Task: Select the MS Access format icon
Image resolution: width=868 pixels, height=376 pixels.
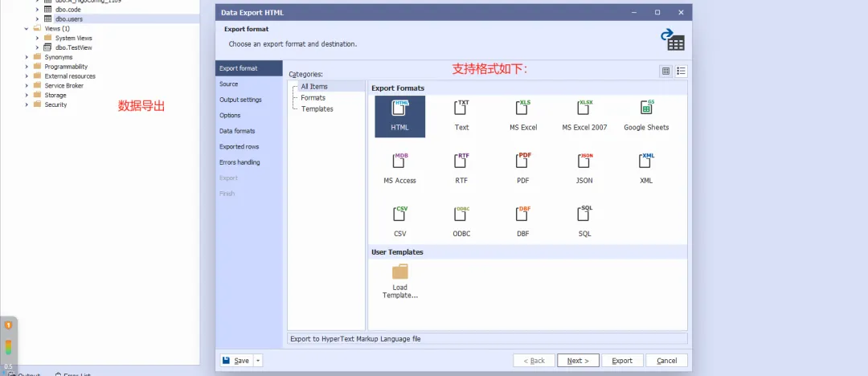Action: pyautogui.click(x=400, y=161)
